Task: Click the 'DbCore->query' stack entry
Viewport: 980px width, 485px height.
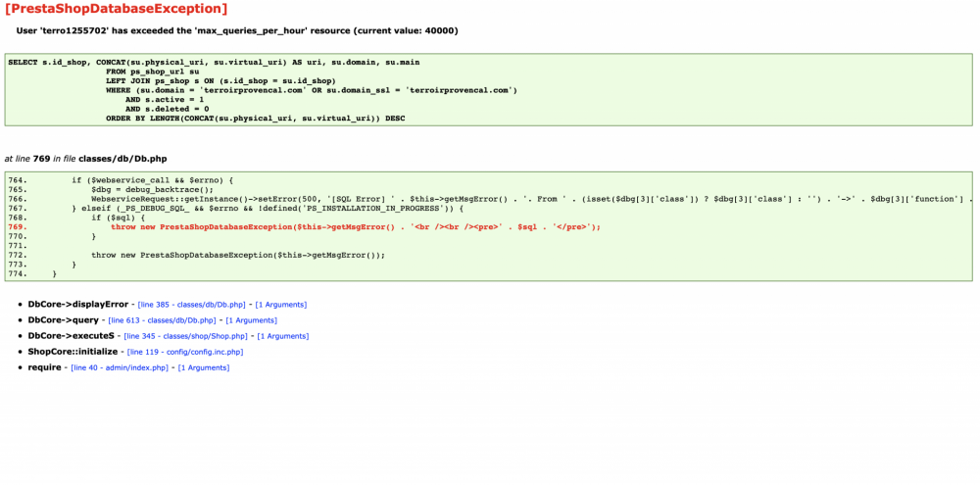Action: (x=63, y=320)
